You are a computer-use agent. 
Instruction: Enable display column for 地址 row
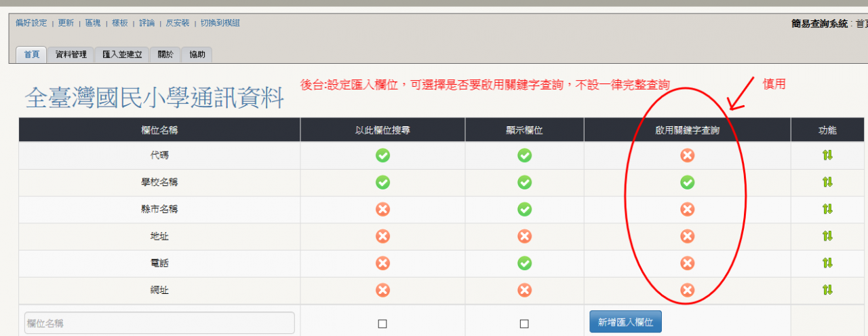pos(524,236)
